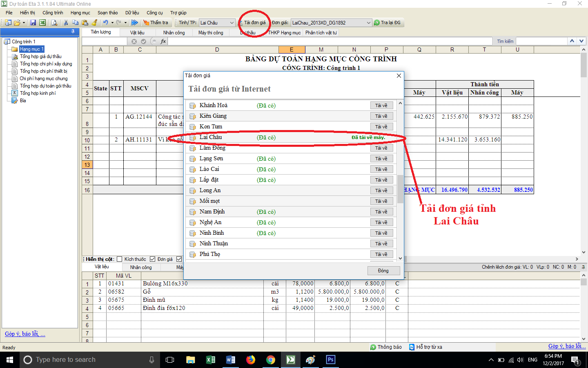This screenshot has width=588, height=368.
Task: Click the Cut scissors icon
Action: click(x=66, y=23)
